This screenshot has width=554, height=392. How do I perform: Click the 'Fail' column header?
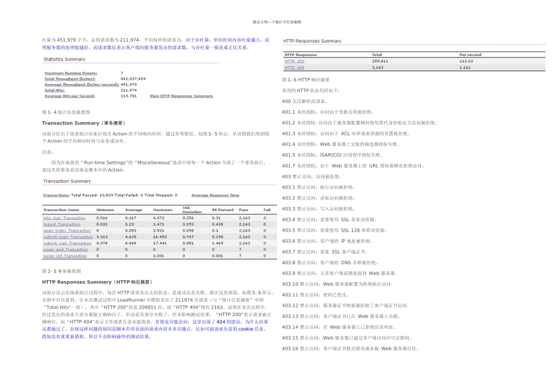267,210
